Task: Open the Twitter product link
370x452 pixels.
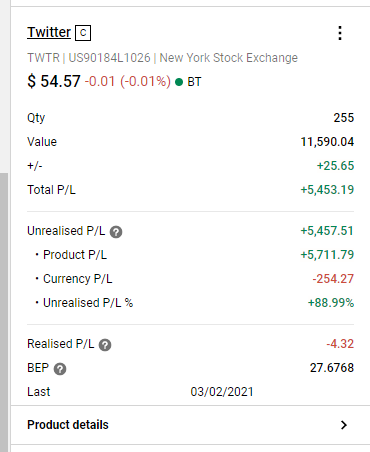Action: 49,32
